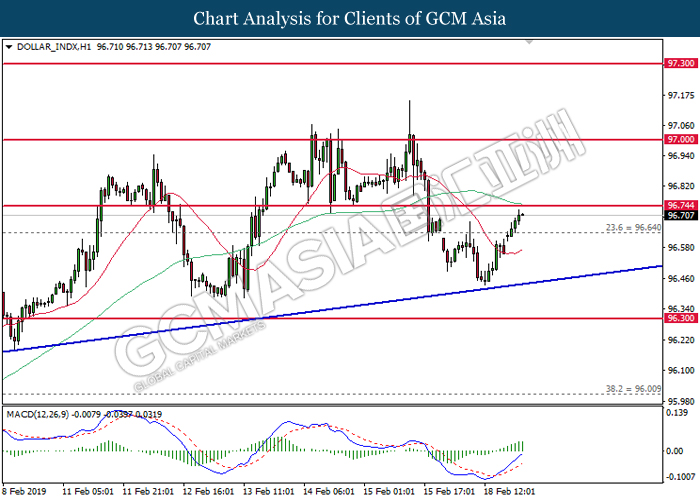Click the 18 Feb 12:01 time label
This screenshot has width=700, height=500.
point(509,492)
